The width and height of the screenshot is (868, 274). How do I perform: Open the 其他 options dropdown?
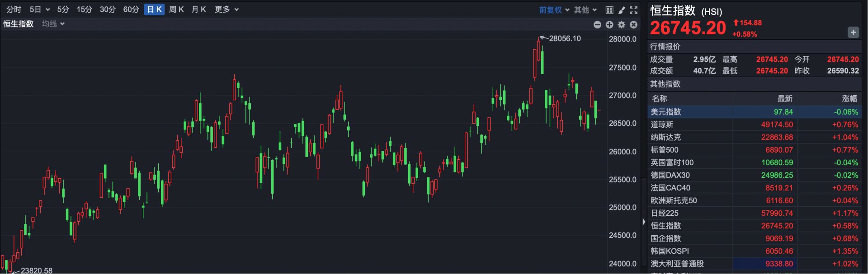point(585,10)
